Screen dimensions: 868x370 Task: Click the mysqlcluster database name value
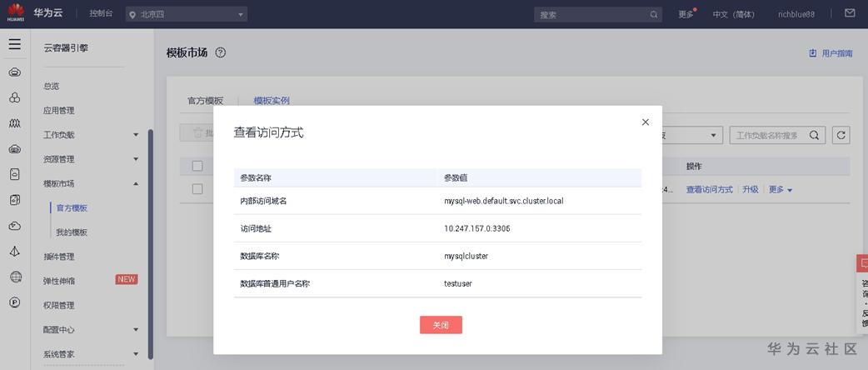(466, 256)
